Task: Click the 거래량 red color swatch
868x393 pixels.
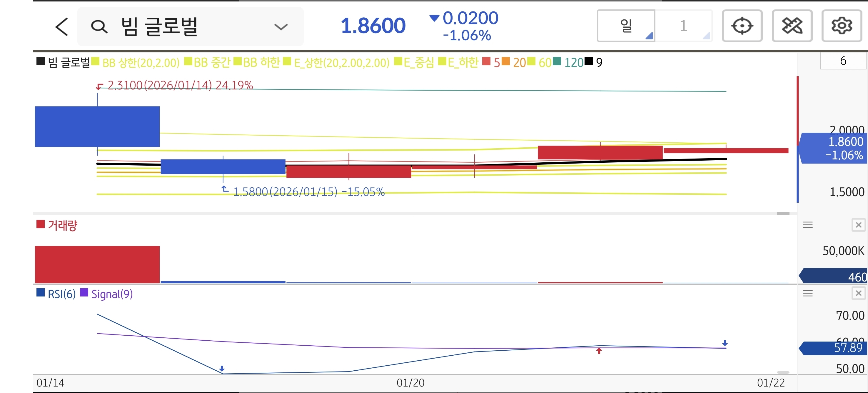Action: tap(41, 224)
